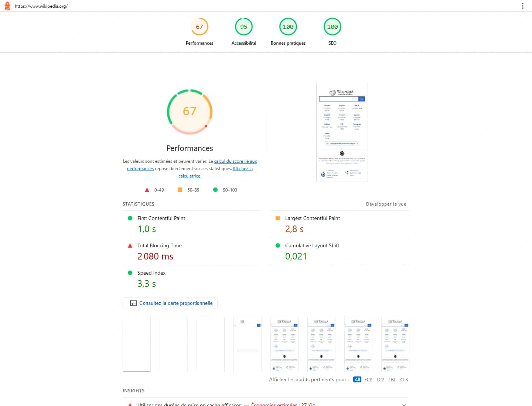
Task: Select the FCP audit filter
Action: pos(368,379)
